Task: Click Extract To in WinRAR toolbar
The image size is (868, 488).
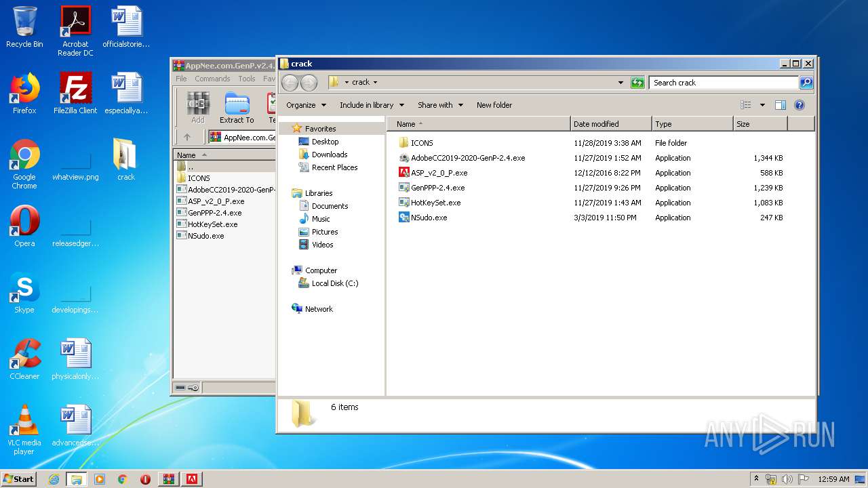Action: tap(237, 108)
